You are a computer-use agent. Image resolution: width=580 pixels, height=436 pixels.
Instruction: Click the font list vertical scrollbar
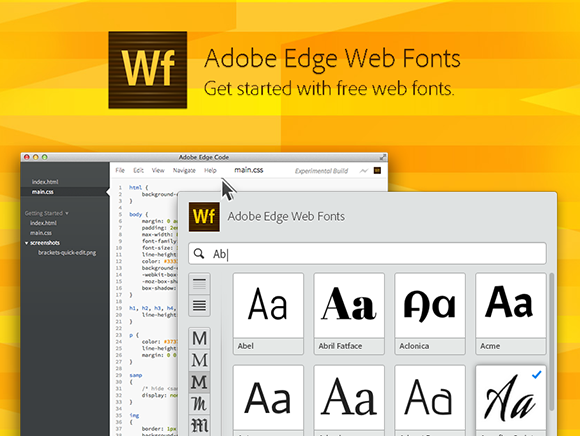pos(551,342)
